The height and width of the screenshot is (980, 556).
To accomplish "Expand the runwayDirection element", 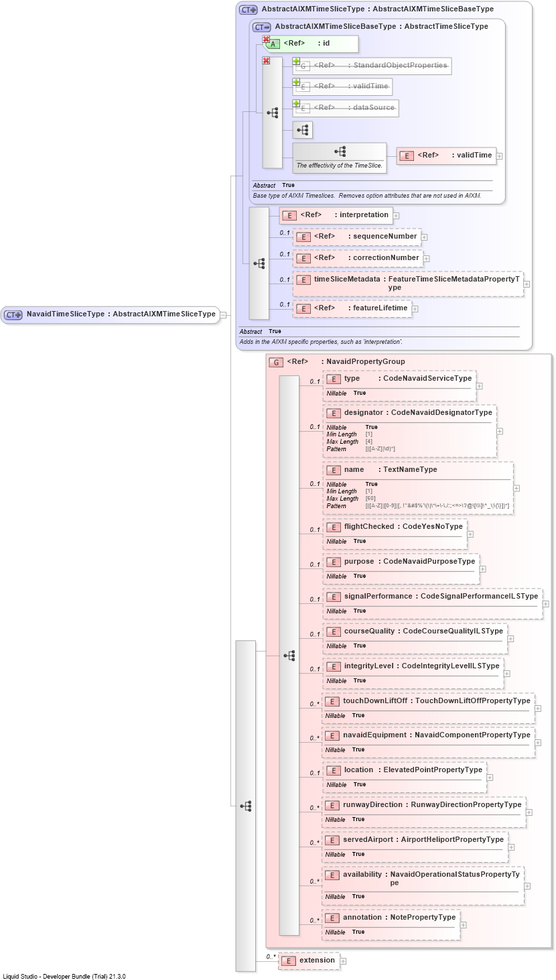I will pyautogui.click(x=529, y=812).
